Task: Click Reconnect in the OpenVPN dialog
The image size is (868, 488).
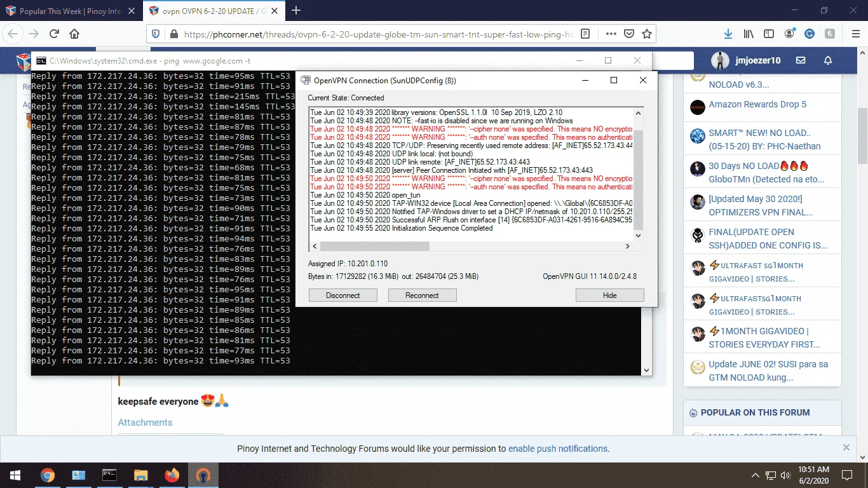Action: click(x=422, y=295)
